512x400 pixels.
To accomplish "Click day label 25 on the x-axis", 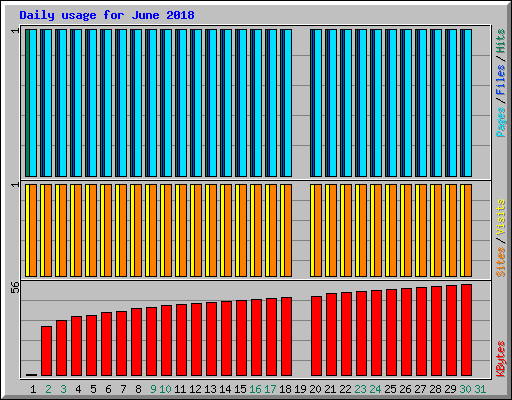I will pyautogui.click(x=390, y=389).
